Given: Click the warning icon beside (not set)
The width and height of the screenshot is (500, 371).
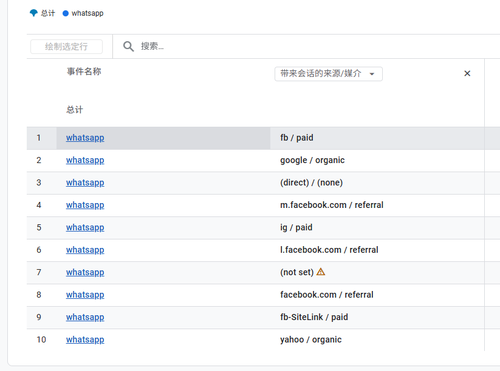Looking at the screenshot, I should coord(321,272).
